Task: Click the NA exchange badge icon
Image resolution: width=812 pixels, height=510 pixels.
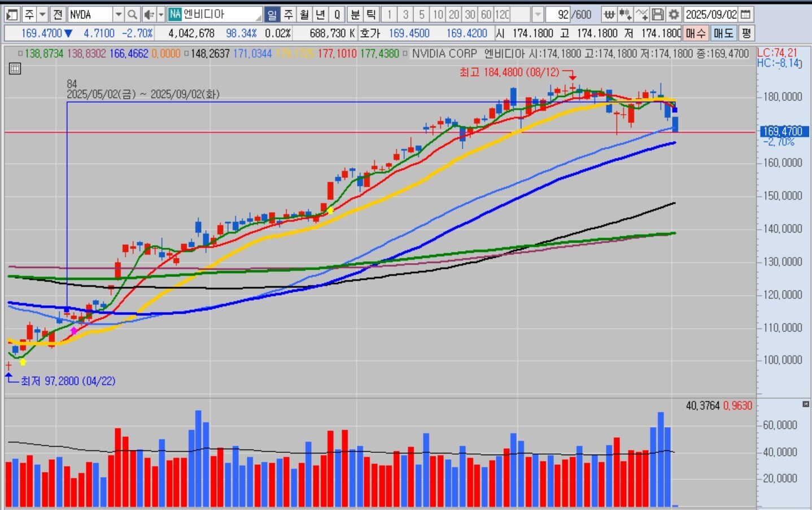Action: pos(175,14)
